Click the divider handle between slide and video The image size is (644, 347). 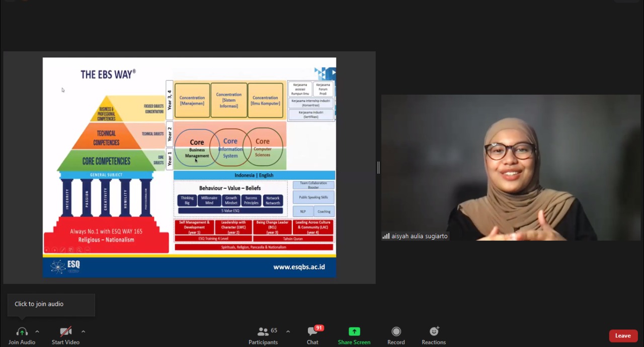(x=378, y=168)
